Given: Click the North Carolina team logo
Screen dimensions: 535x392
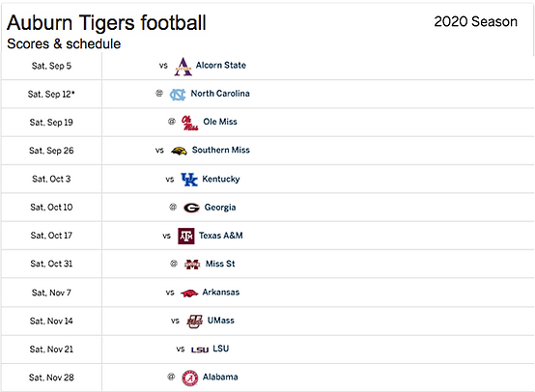Looking at the screenshot, I should (178, 95).
